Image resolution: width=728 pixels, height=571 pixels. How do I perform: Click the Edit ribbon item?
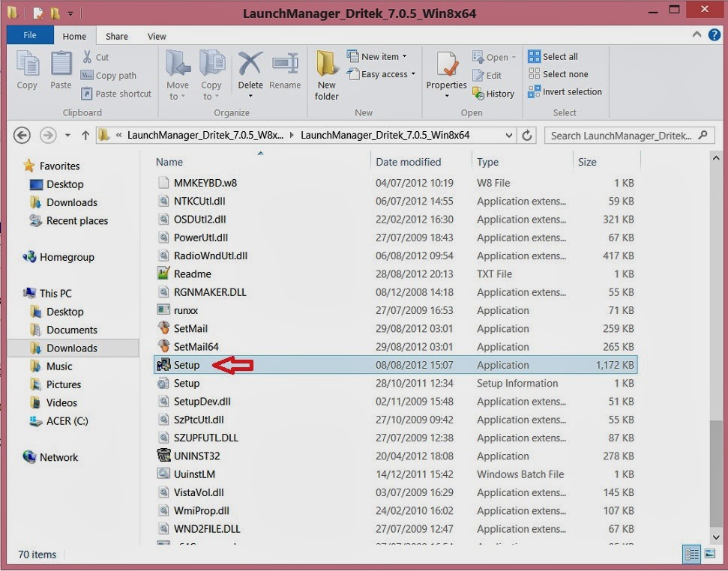click(x=487, y=75)
